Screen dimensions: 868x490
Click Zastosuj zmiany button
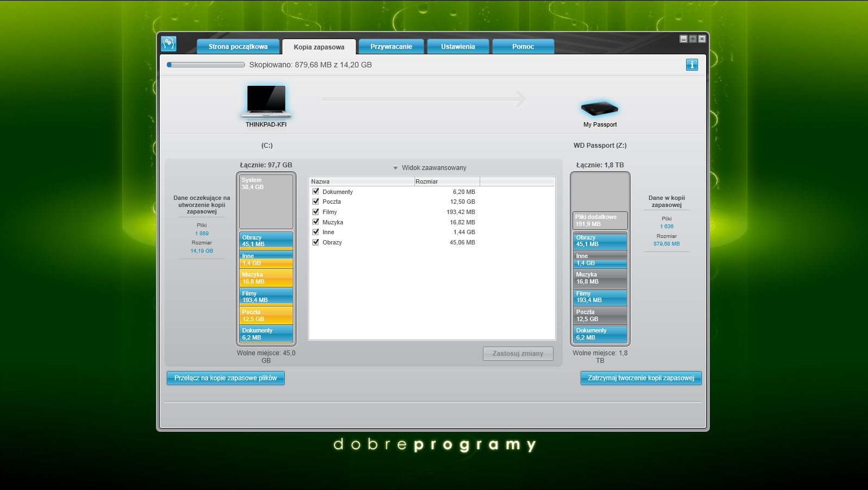click(x=518, y=354)
